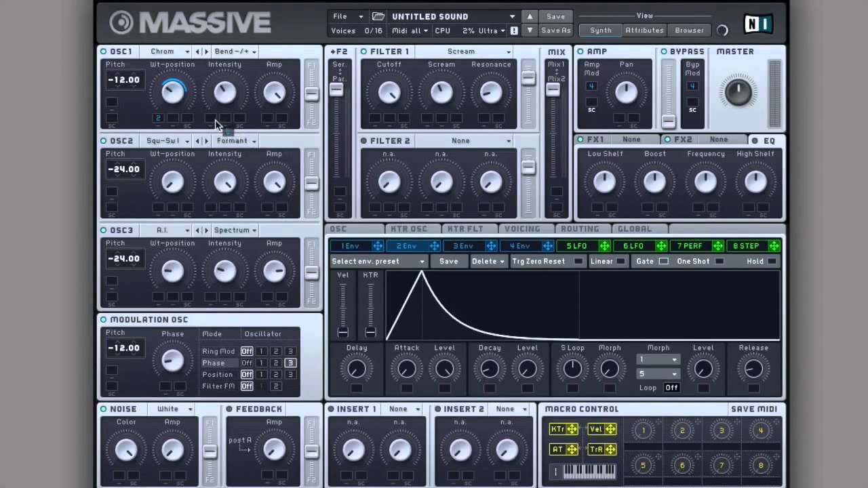Enable the Feedback section power button
The image size is (868, 488).
click(x=230, y=409)
